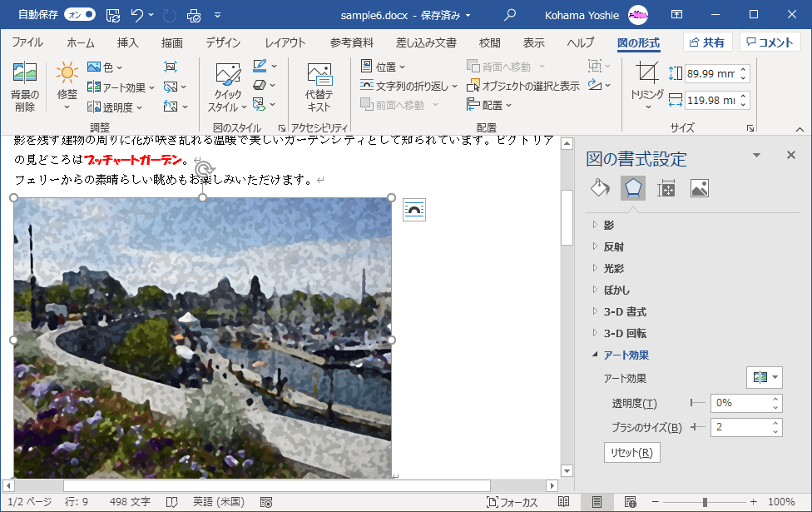Increase the picture height with up spinner

pos(743,69)
